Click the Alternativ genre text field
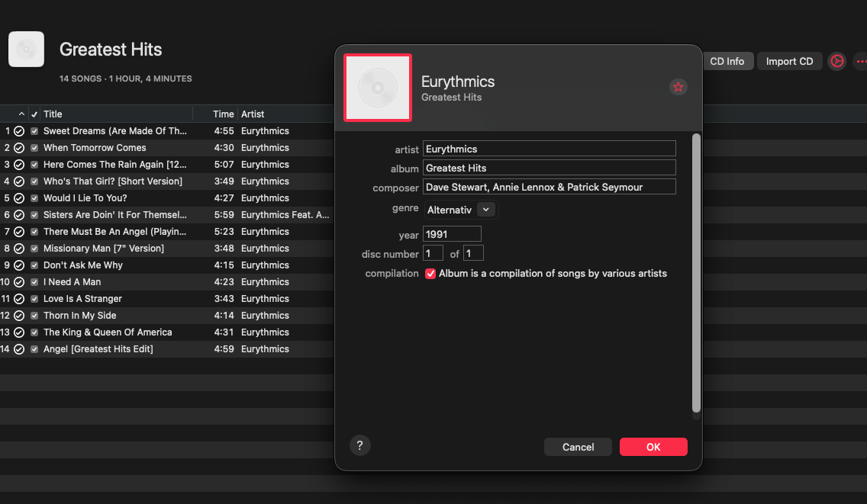This screenshot has height=504, width=867. tap(450, 210)
